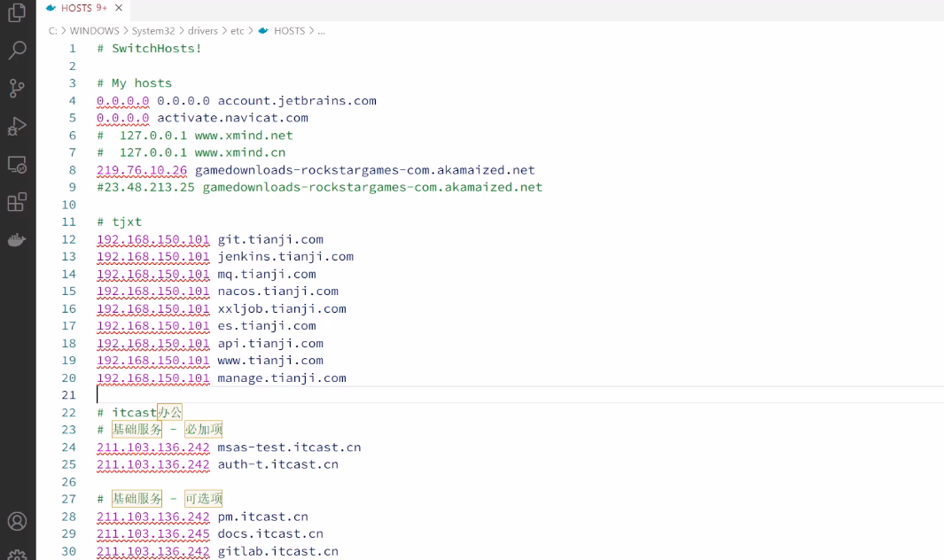Open the Manage gear icon
The image size is (944, 560).
pos(17,556)
